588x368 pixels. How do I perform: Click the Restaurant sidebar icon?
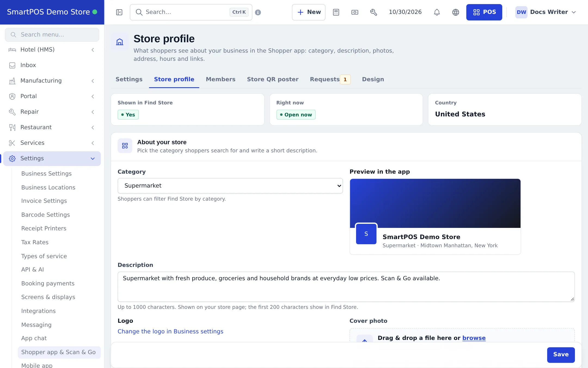[12, 128]
